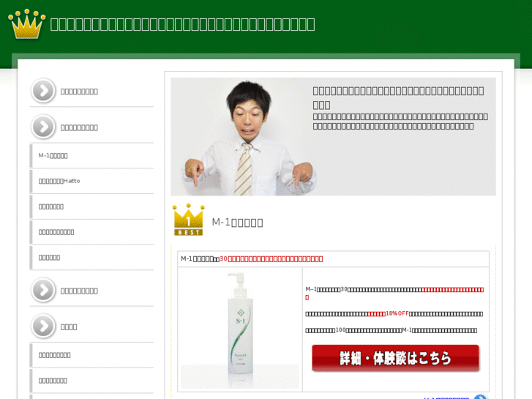The image size is (532, 399).
Task: Click blue round arrow icon below product table
Action: coord(481,397)
